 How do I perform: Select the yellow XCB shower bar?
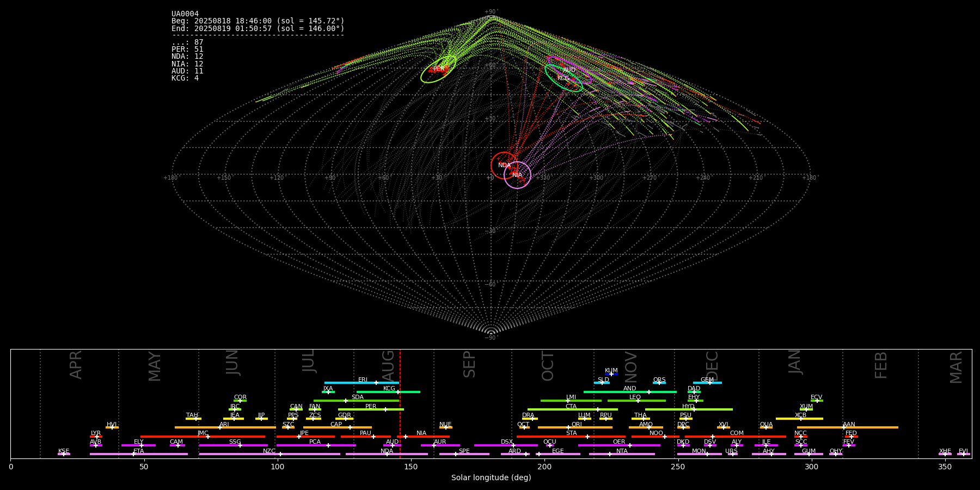(x=799, y=419)
